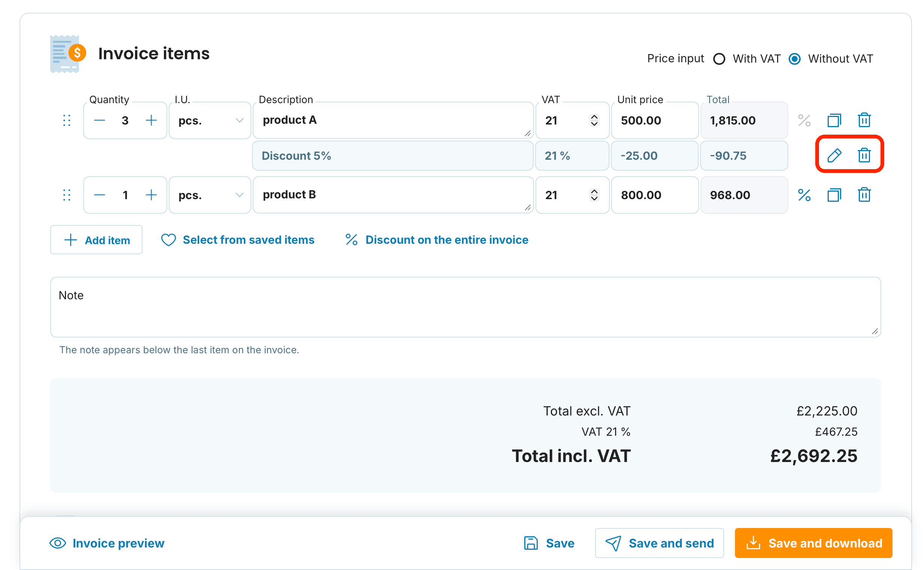Image resolution: width=924 pixels, height=570 pixels.
Task: Delete the product B item
Action: click(864, 195)
